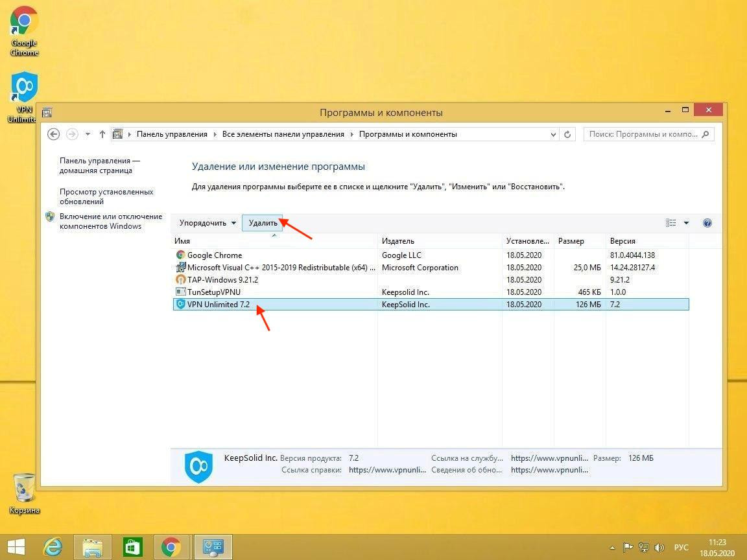Viewport: 747px width, 560px height.
Task: Select the TAP-Windows 9.21.2 entry
Action: [x=222, y=280]
